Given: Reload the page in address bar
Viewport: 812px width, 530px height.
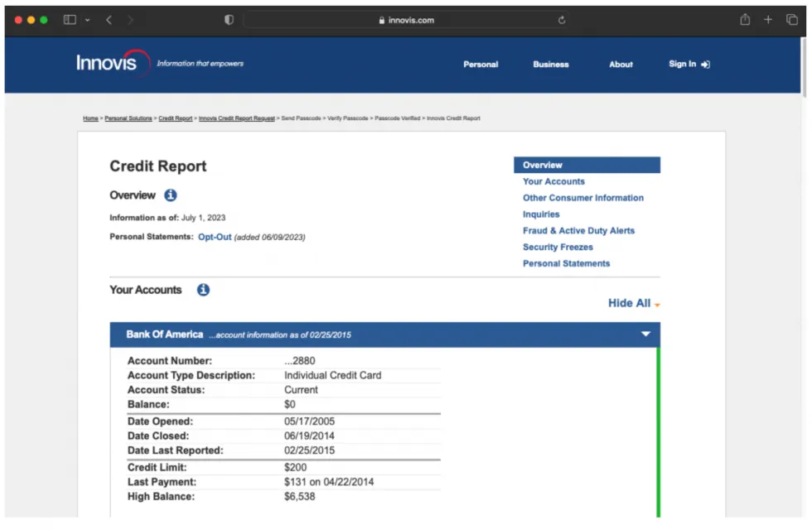Looking at the screenshot, I should (x=562, y=21).
